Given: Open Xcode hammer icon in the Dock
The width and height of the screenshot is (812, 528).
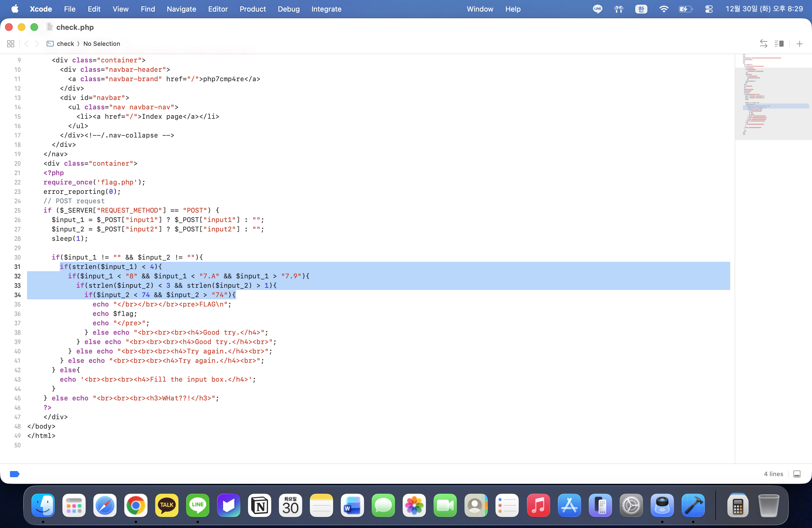Looking at the screenshot, I should tap(693, 505).
